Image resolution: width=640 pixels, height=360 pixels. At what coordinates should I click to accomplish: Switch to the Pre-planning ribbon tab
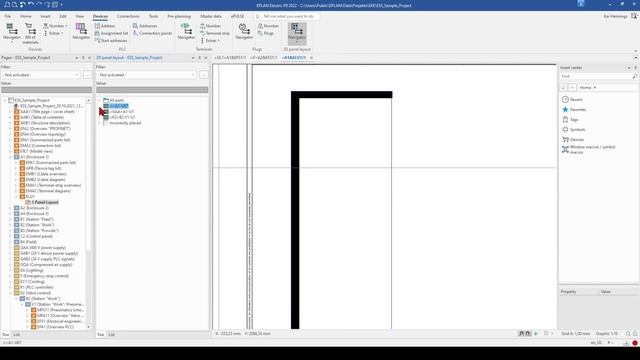click(x=179, y=16)
